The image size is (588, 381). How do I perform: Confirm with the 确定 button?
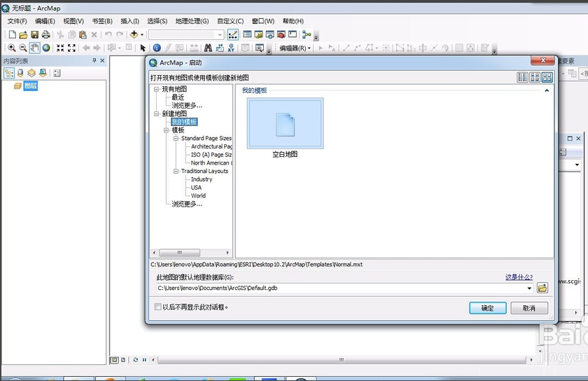coord(487,307)
